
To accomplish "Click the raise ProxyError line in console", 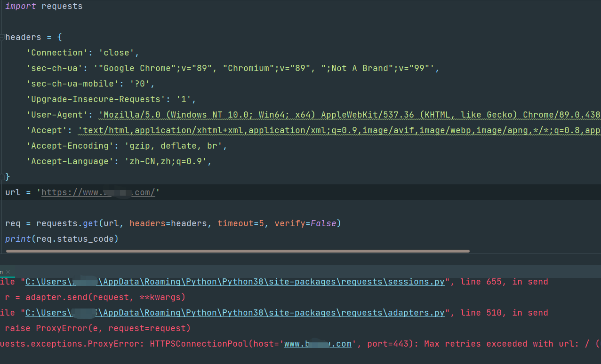I will coord(94,328).
